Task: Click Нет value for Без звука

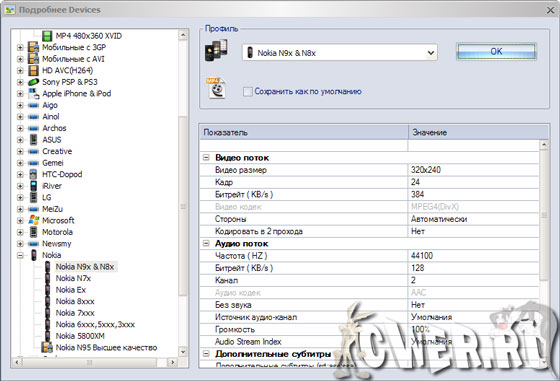Action: pos(418,305)
